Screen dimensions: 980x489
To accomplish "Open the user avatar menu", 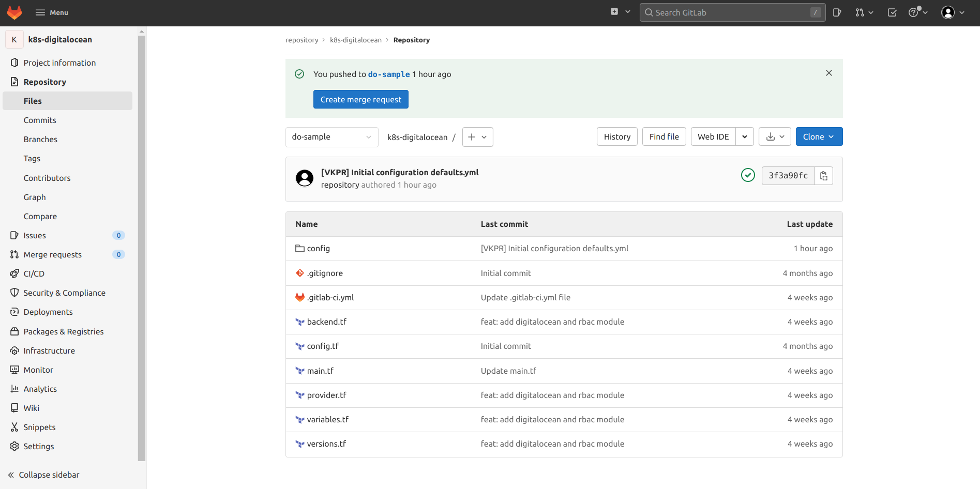I will click(953, 12).
